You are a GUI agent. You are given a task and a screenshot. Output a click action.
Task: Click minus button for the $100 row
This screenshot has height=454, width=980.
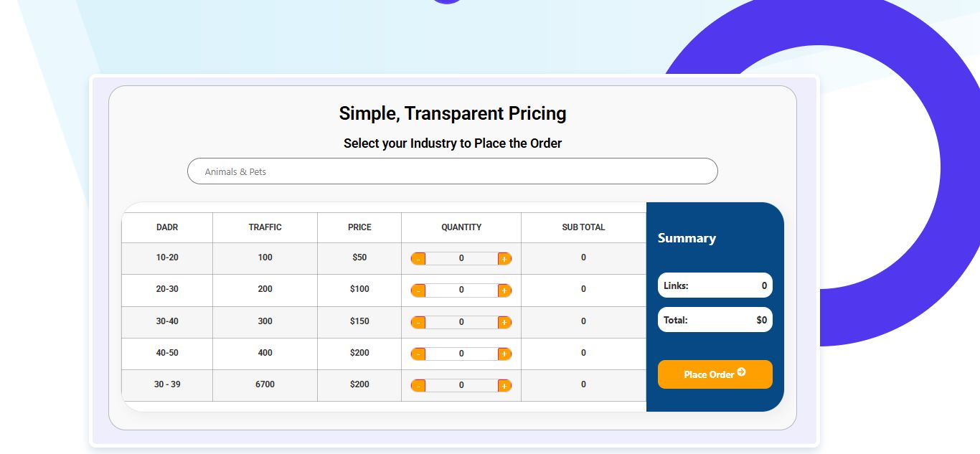click(x=418, y=290)
